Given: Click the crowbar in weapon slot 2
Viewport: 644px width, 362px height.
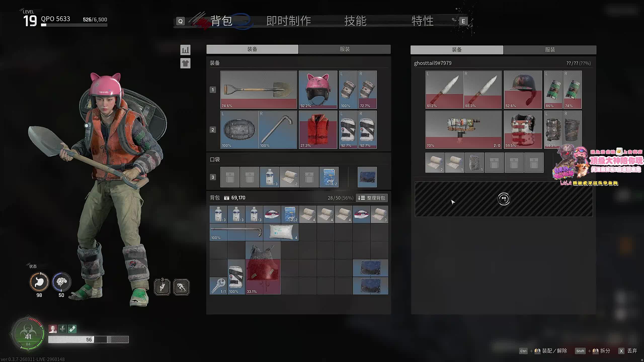Looking at the screenshot, I should pyautogui.click(x=277, y=129).
